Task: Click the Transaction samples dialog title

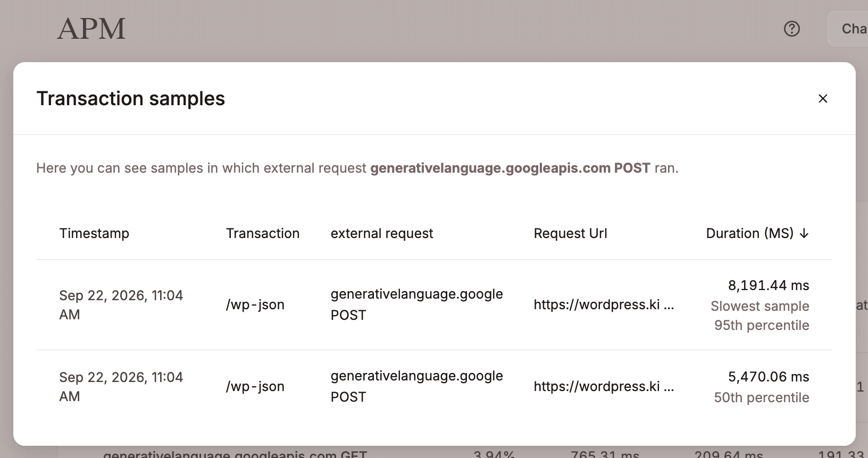Action: [x=131, y=99]
